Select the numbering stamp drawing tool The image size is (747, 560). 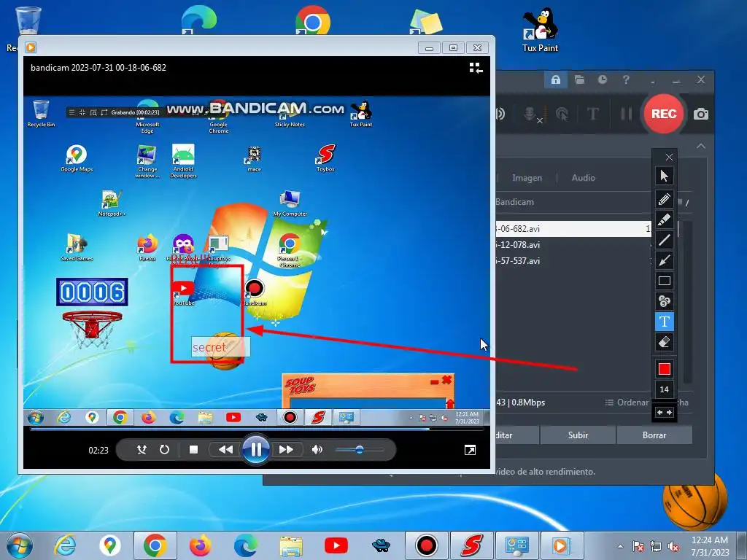tap(664, 301)
